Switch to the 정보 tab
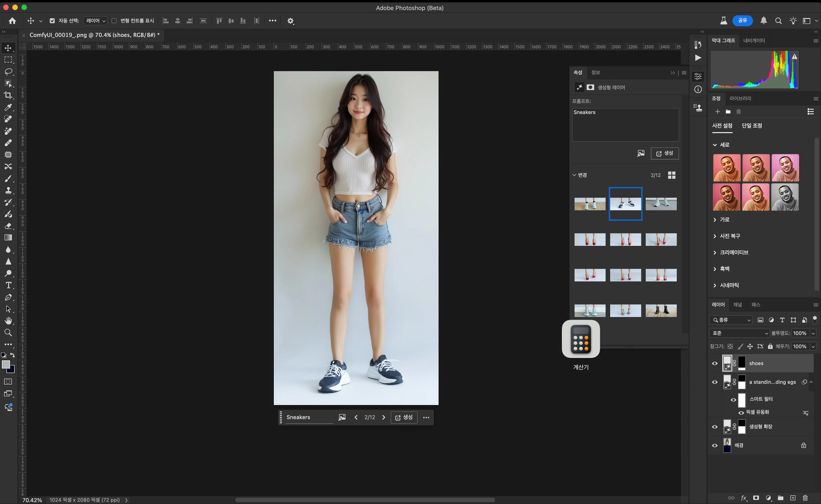This screenshot has width=821, height=504. 596,72
